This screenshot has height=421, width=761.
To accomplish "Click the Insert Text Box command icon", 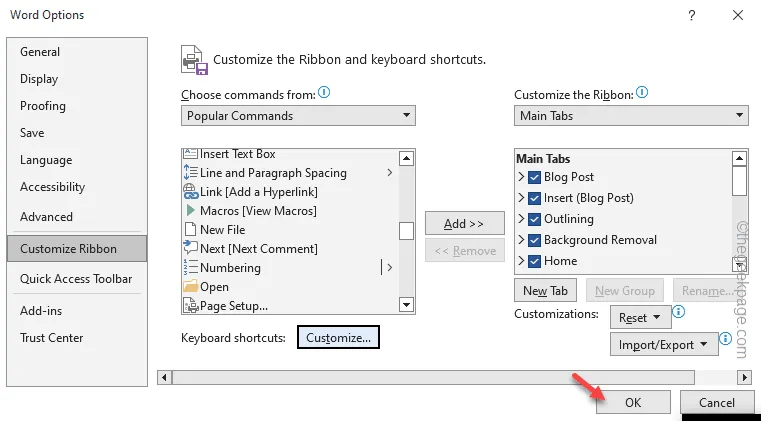I will coord(190,154).
